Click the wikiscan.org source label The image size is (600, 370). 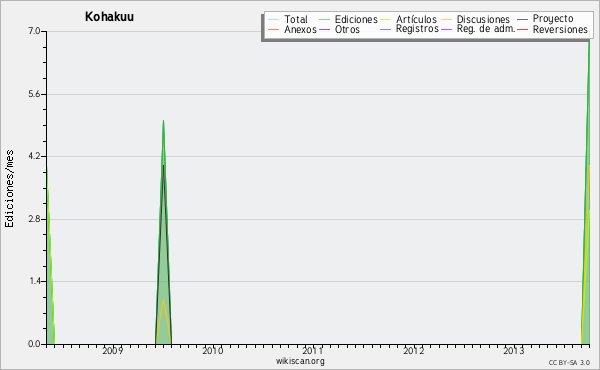(x=300, y=361)
